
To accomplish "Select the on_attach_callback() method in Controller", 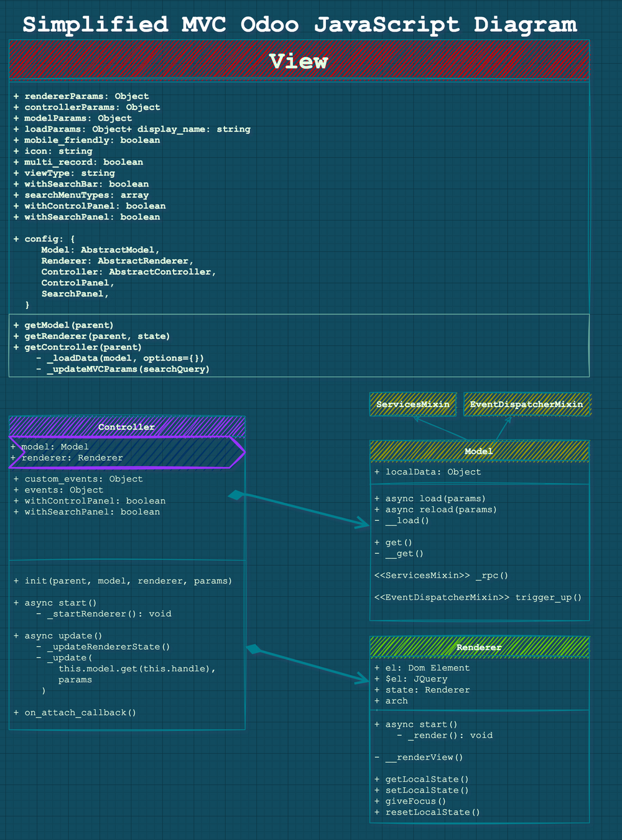I will point(80,713).
